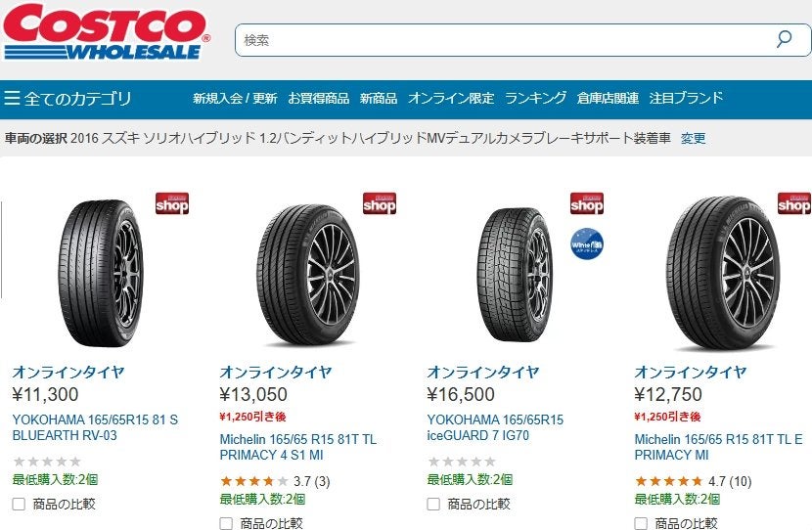The width and height of the screenshot is (812, 530).
Task: Open the hamburger menu icon for all categories
Action: (12, 98)
